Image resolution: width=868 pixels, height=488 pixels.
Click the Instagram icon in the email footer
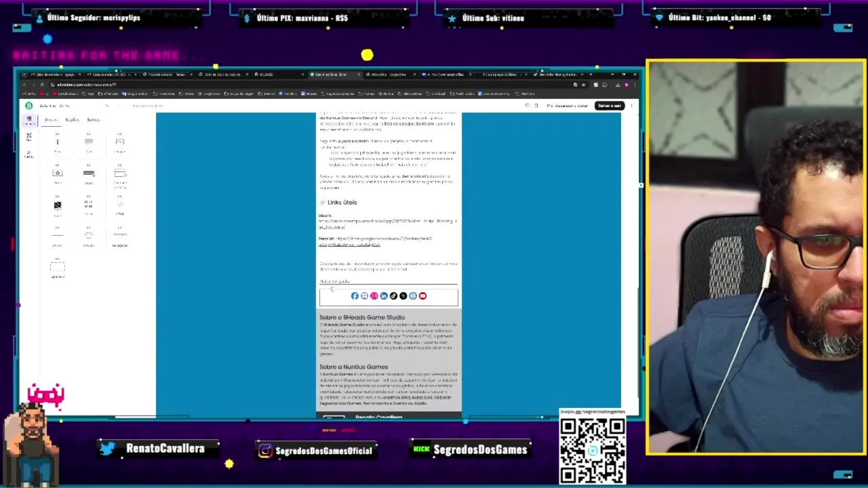374,296
